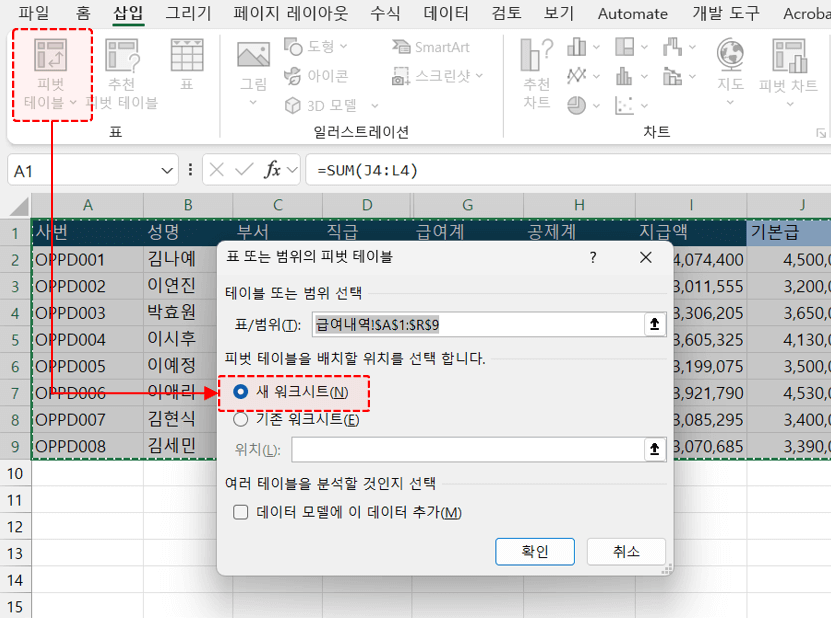The image size is (831, 618).
Task: Confirm formula entry with checkmark icon
Action: [x=244, y=170]
